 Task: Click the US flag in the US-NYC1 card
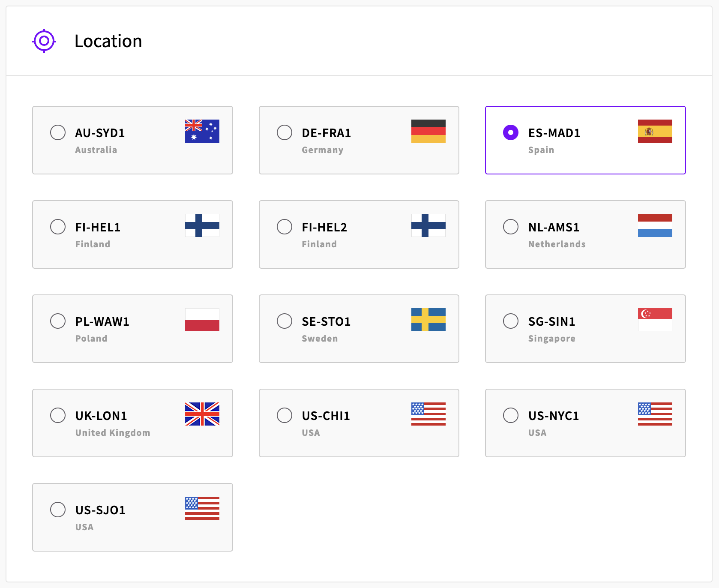tap(655, 414)
